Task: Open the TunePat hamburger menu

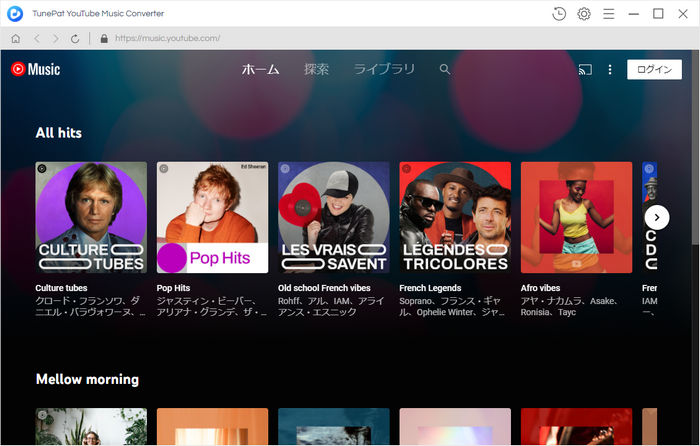Action: pyautogui.click(x=608, y=14)
